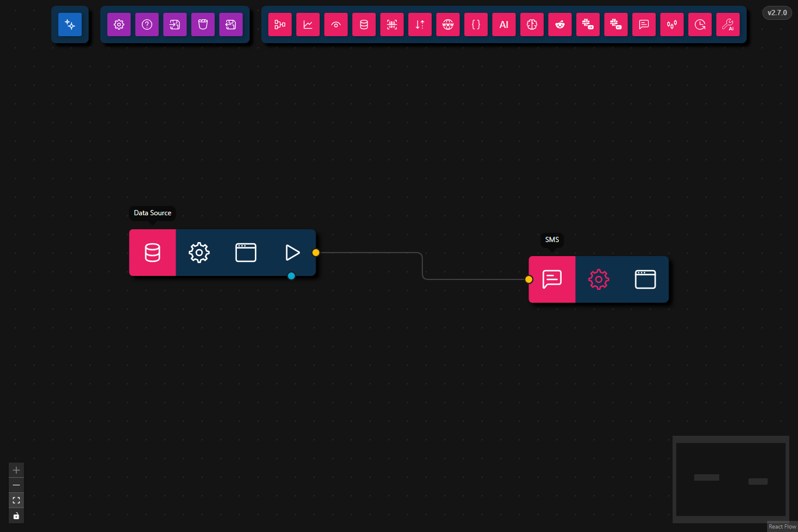Image resolution: width=798 pixels, height=532 pixels.
Task: Add a barcode scanner node from toolbar
Action: [392, 24]
